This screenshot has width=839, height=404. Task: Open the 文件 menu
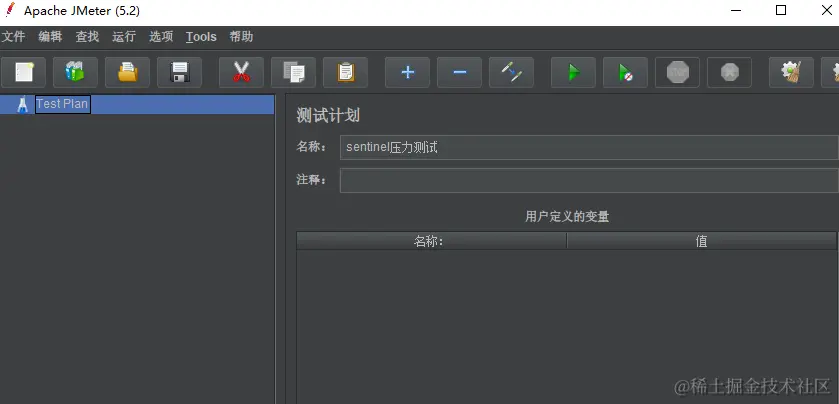[x=13, y=36]
